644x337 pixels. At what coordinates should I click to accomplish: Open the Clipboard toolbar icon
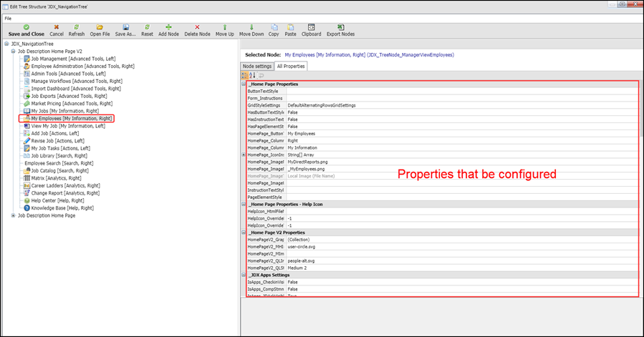tap(311, 26)
